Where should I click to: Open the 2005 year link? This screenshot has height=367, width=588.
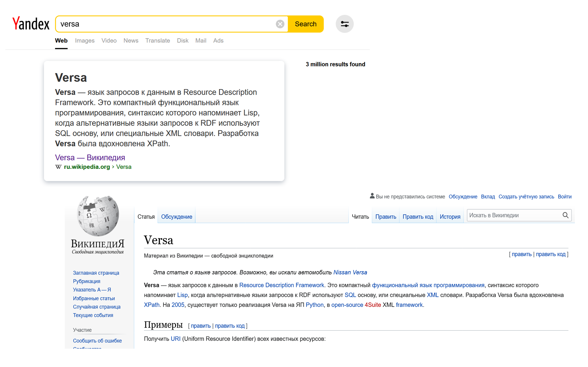pyautogui.click(x=178, y=305)
